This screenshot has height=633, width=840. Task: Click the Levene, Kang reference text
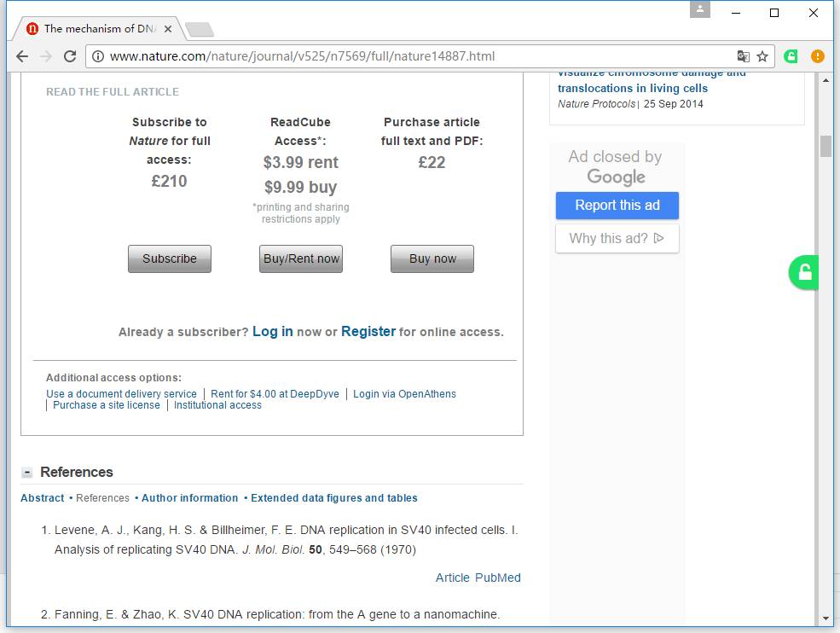[286, 540]
